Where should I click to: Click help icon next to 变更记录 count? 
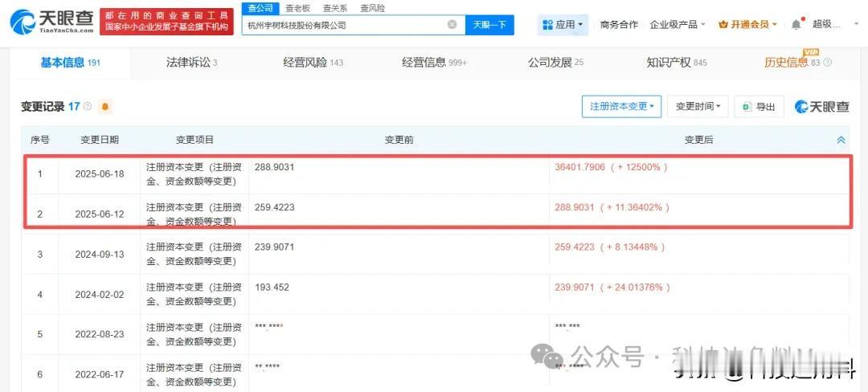pyautogui.click(x=88, y=106)
